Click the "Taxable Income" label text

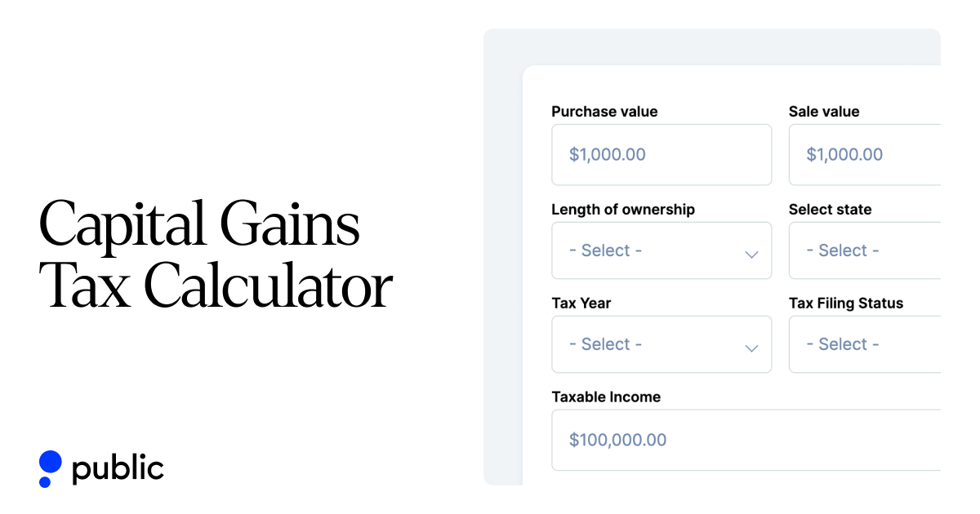click(606, 397)
